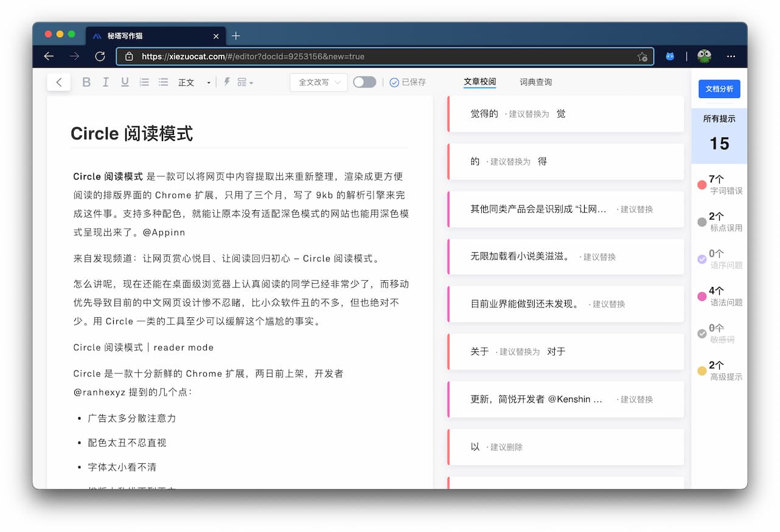Image resolution: width=780 pixels, height=532 pixels.
Task: Switch to the 文章校阅 tab
Action: 479,81
